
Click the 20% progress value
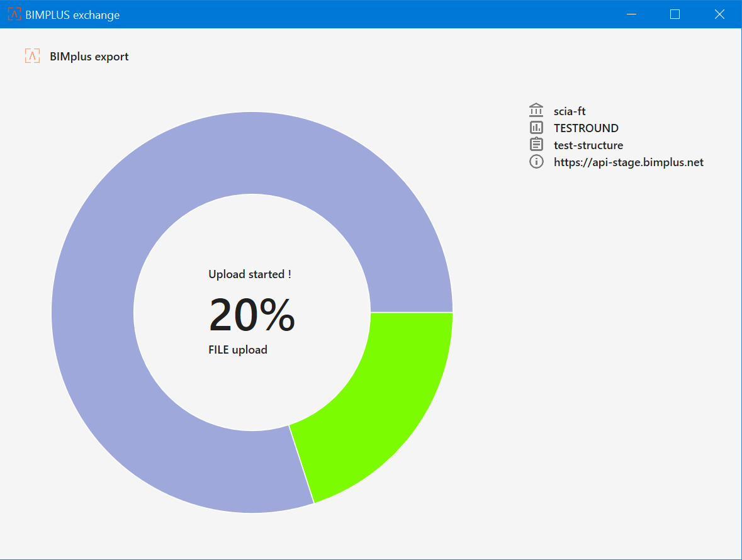[x=252, y=315]
